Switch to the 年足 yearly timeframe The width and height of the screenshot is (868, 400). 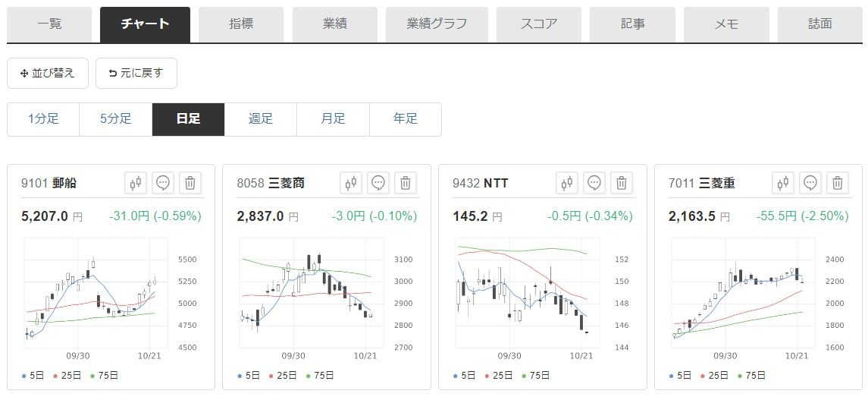[x=406, y=119]
